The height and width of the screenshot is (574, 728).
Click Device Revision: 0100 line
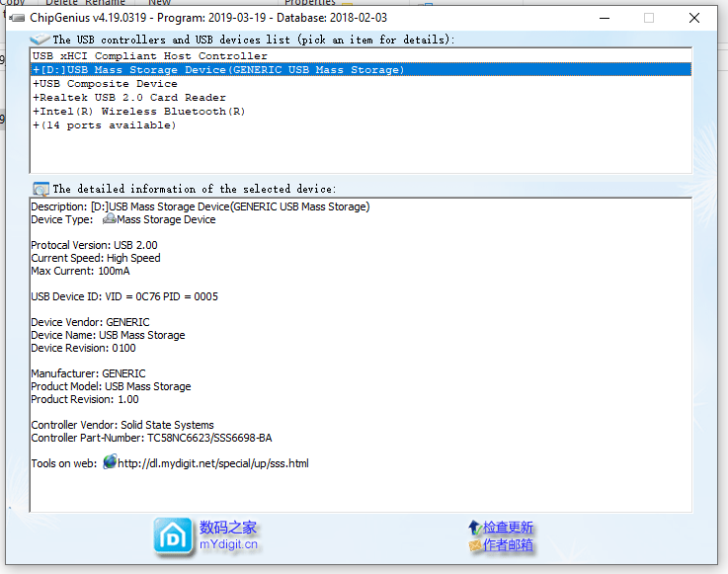click(x=84, y=349)
